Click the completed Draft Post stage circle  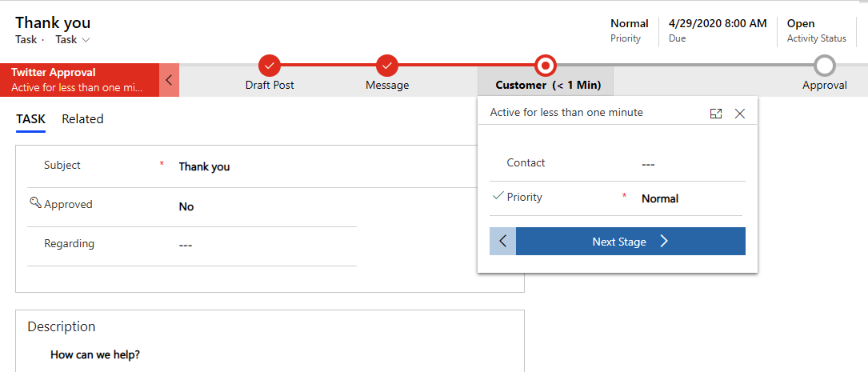[x=270, y=66]
